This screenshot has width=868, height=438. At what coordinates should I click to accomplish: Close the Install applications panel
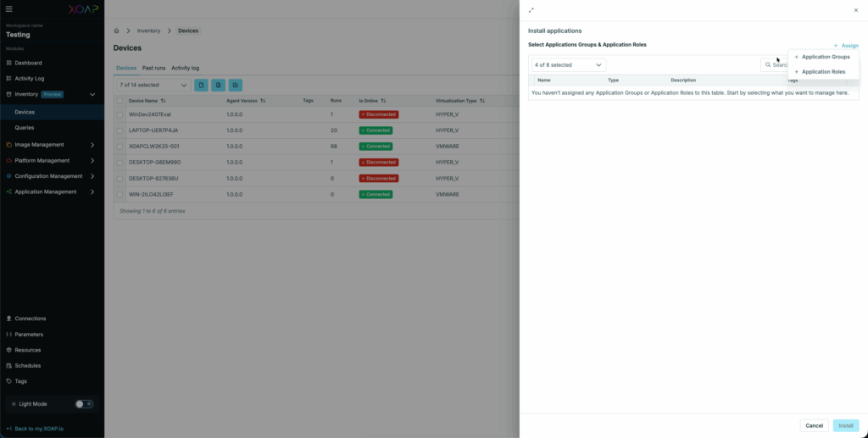pyautogui.click(x=856, y=10)
